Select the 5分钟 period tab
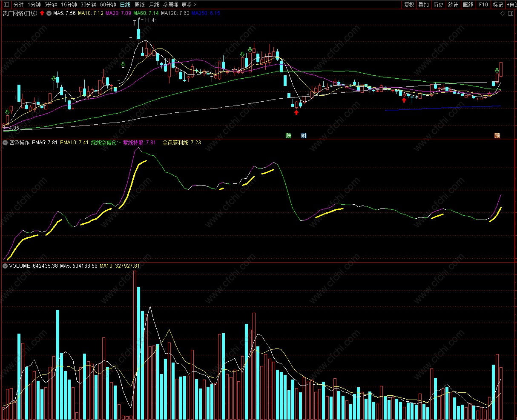 51,5
